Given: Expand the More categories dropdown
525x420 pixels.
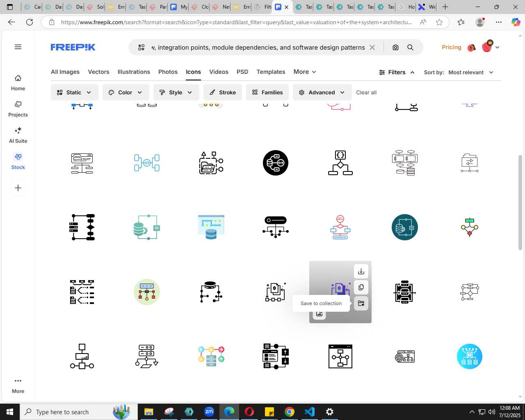Looking at the screenshot, I should coord(305,72).
